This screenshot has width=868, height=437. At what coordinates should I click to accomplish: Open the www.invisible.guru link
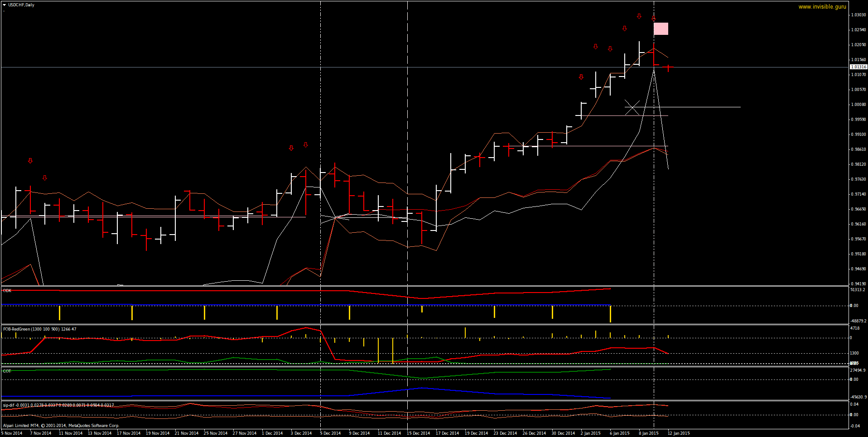(822, 7)
